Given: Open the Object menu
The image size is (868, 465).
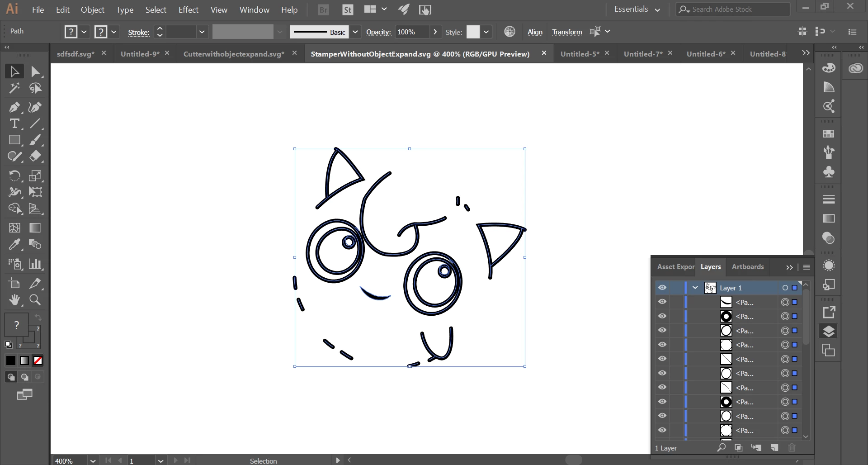Looking at the screenshot, I should pos(93,9).
